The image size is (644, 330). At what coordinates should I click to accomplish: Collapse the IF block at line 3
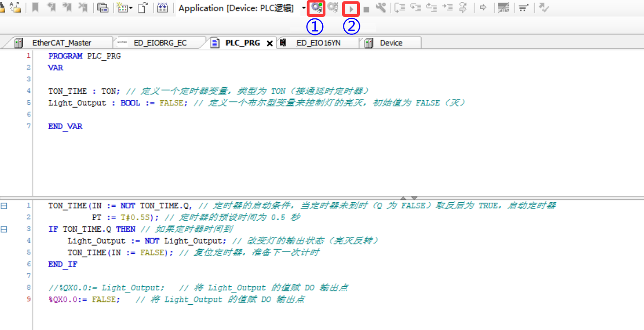(x=4, y=229)
